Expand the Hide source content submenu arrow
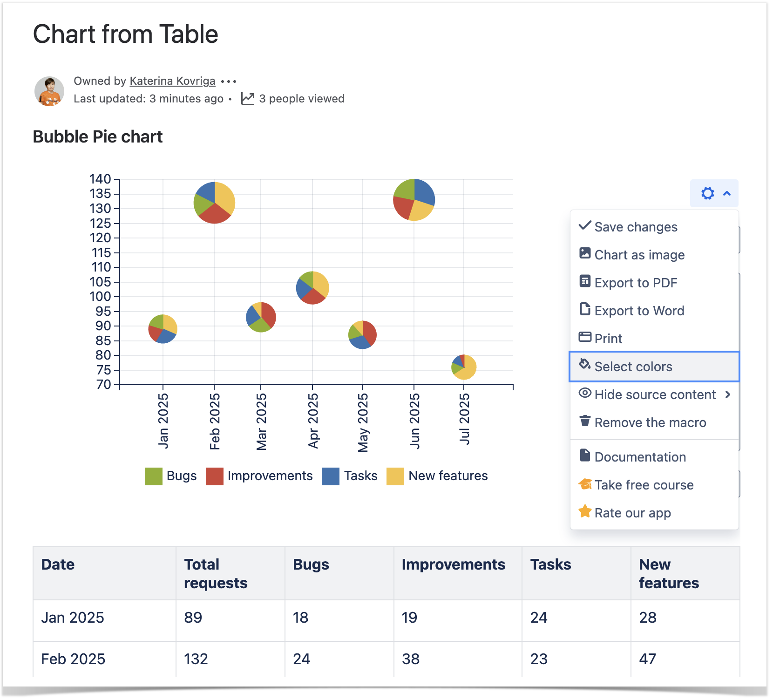Image resolution: width=773 pixels, height=700 pixels. [727, 394]
